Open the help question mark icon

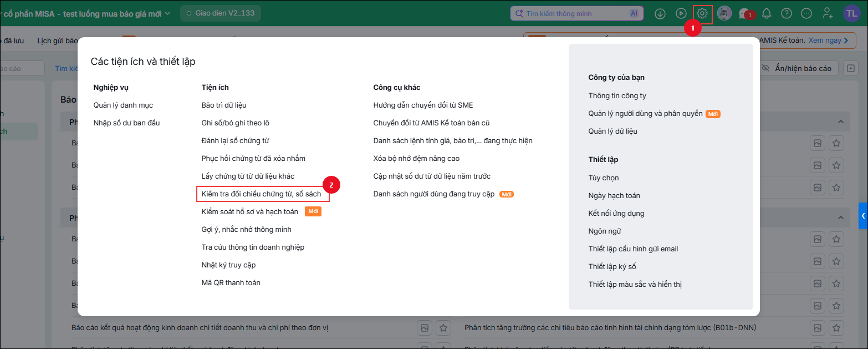[x=787, y=13]
